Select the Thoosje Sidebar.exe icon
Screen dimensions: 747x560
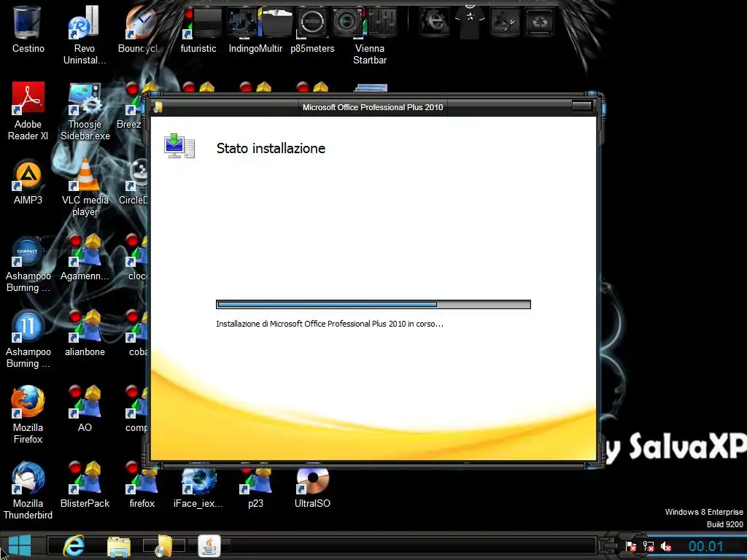click(x=85, y=111)
